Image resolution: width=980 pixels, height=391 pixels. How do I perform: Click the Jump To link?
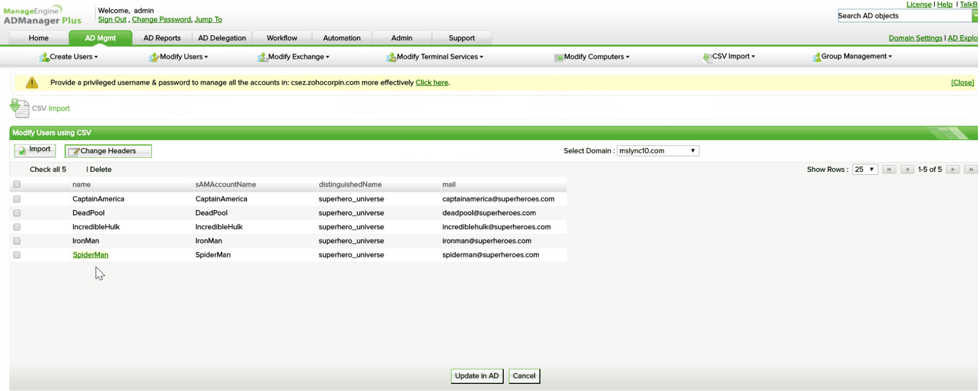click(208, 20)
